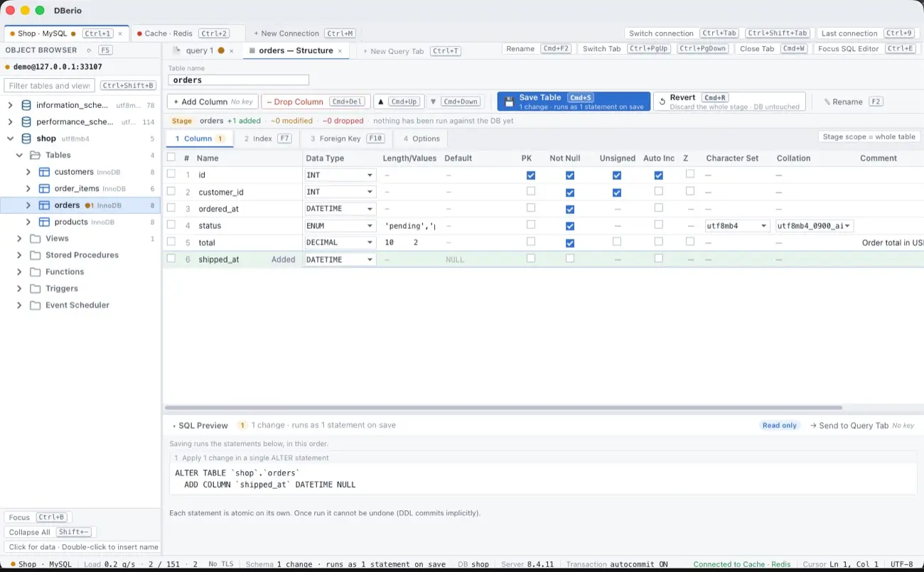The height and width of the screenshot is (572, 924).
Task: Toggle Auto Inc for the id column
Action: [659, 175]
